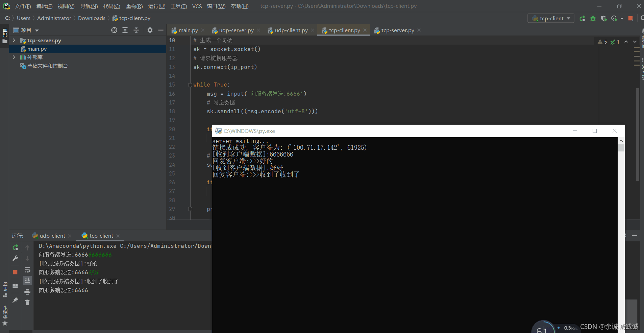Click the print icon in Run panel
This screenshot has width=644, height=333.
pyautogui.click(x=27, y=292)
